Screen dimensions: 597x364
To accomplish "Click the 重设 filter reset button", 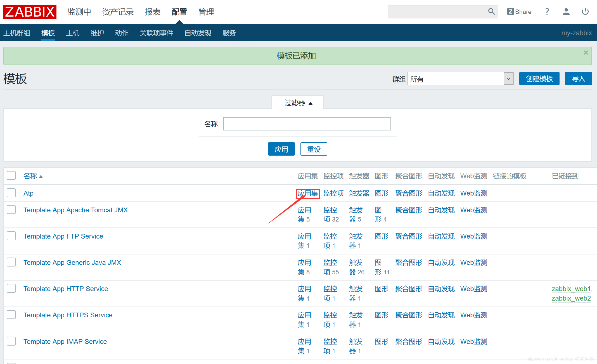I will (314, 149).
